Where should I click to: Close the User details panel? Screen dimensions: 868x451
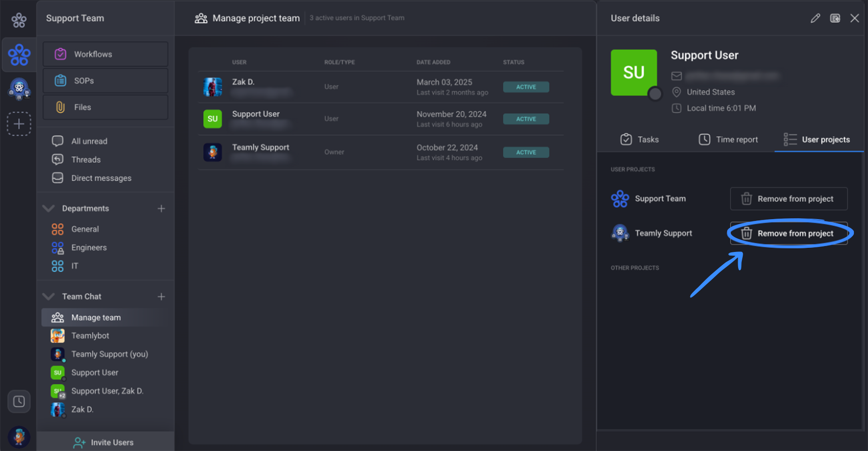coord(854,18)
